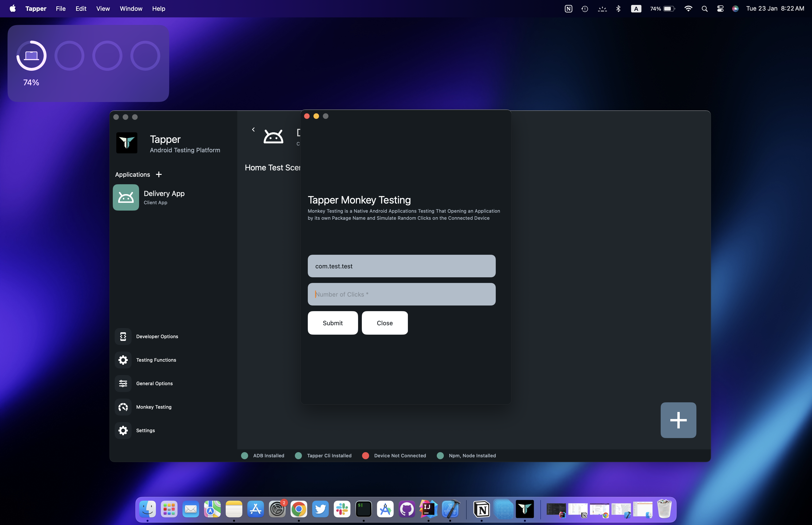Click the battery widget laptop ring
The height and width of the screenshot is (525, 812).
pyautogui.click(x=31, y=55)
